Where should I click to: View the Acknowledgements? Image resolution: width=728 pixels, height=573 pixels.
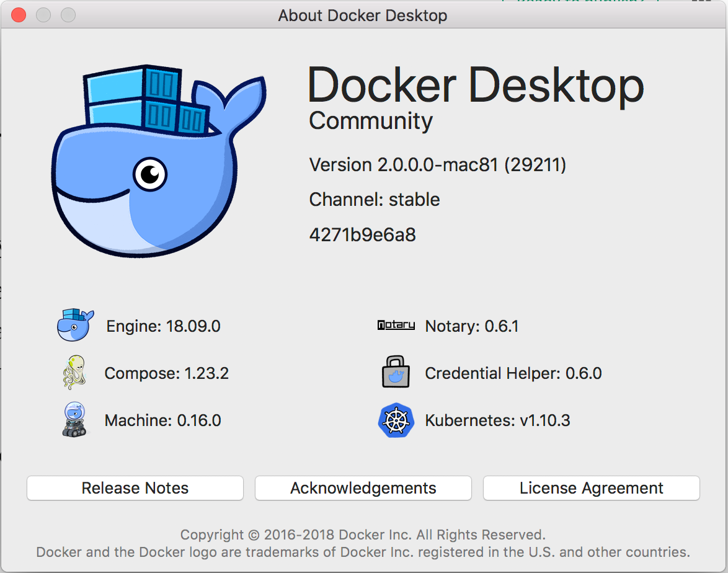pyautogui.click(x=363, y=488)
